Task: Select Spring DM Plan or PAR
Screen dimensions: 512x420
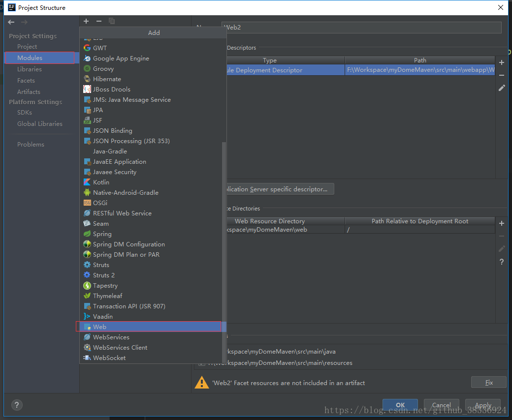Action: (x=150, y=255)
